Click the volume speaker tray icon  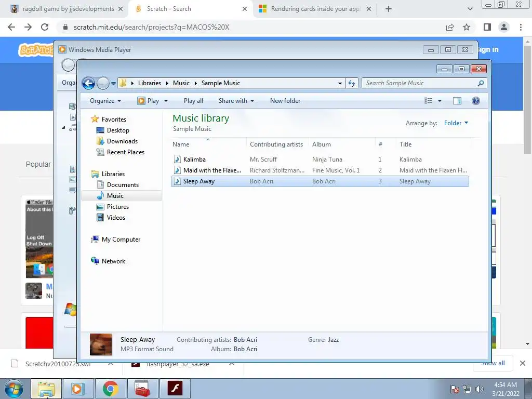tap(478, 390)
